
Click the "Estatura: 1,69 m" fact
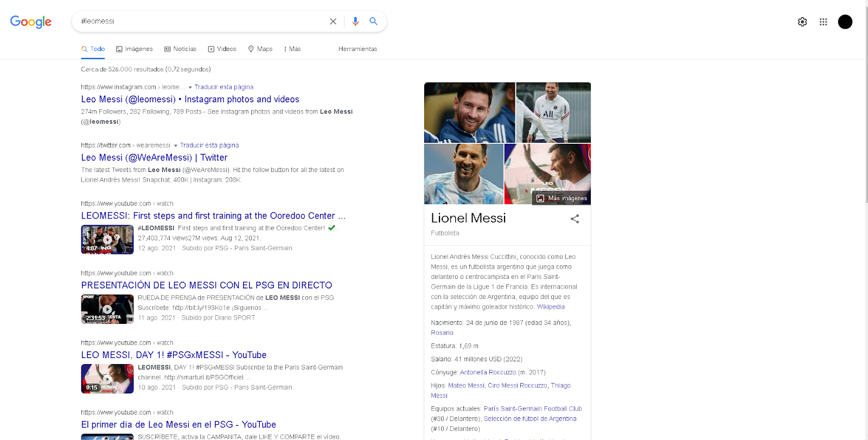[455, 346]
